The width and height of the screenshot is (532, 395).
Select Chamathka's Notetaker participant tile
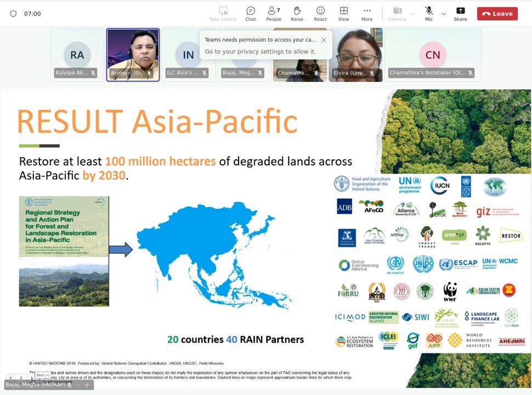click(433, 55)
